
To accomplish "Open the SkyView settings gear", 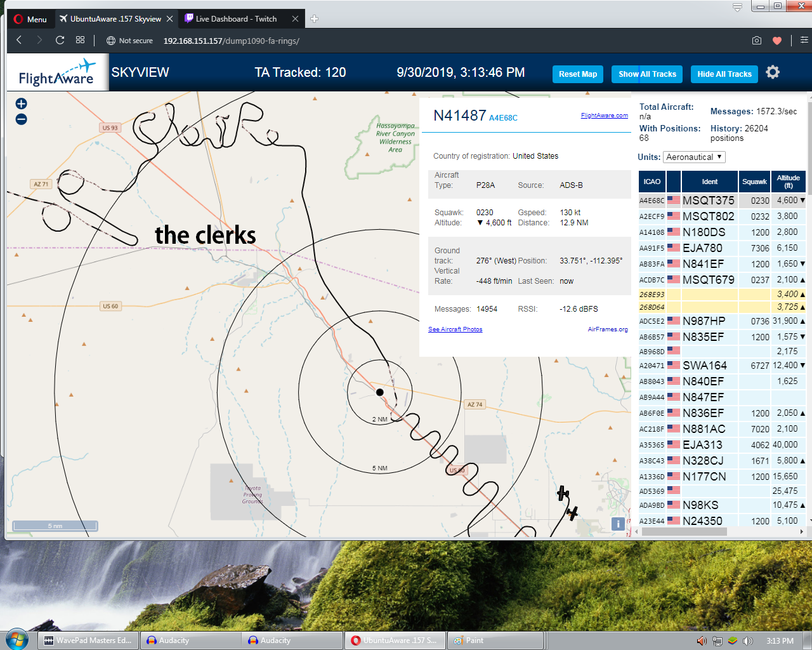I will point(773,72).
